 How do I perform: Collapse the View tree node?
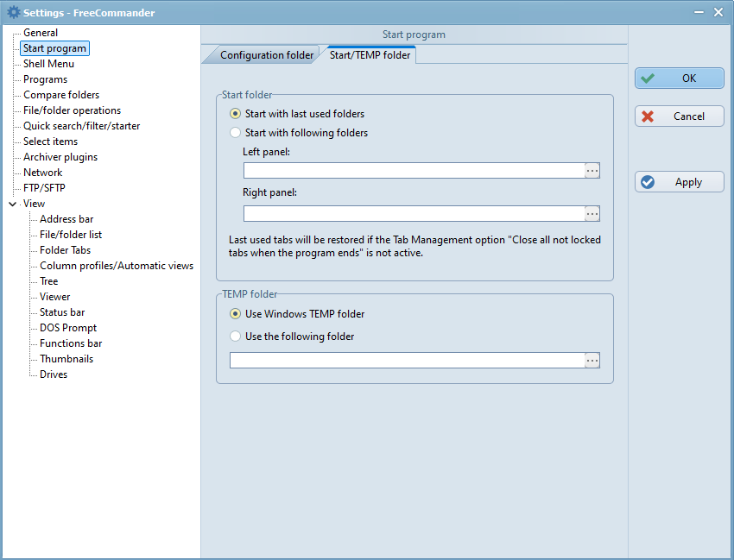click(12, 204)
